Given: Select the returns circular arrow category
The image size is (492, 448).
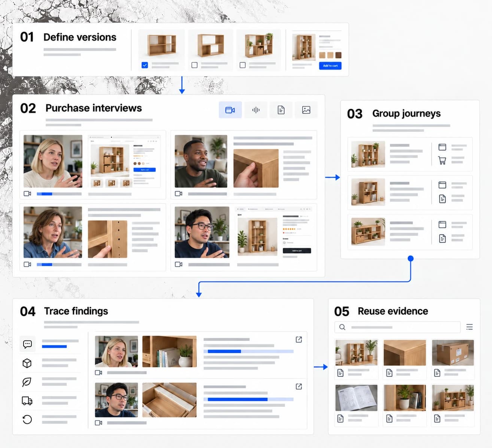Looking at the screenshot, I should [x=27, y=420].
